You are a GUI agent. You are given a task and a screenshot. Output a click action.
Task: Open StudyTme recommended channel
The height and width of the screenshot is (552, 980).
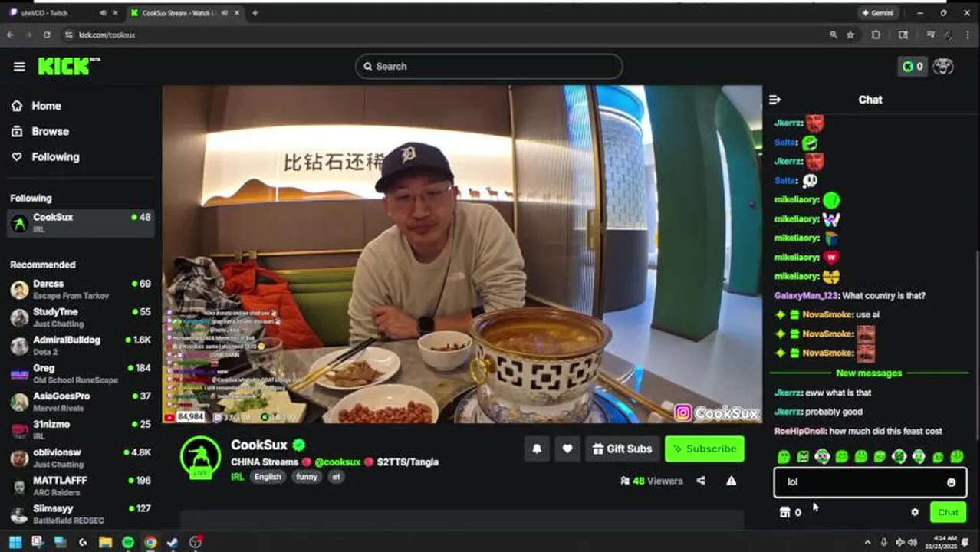81,317
